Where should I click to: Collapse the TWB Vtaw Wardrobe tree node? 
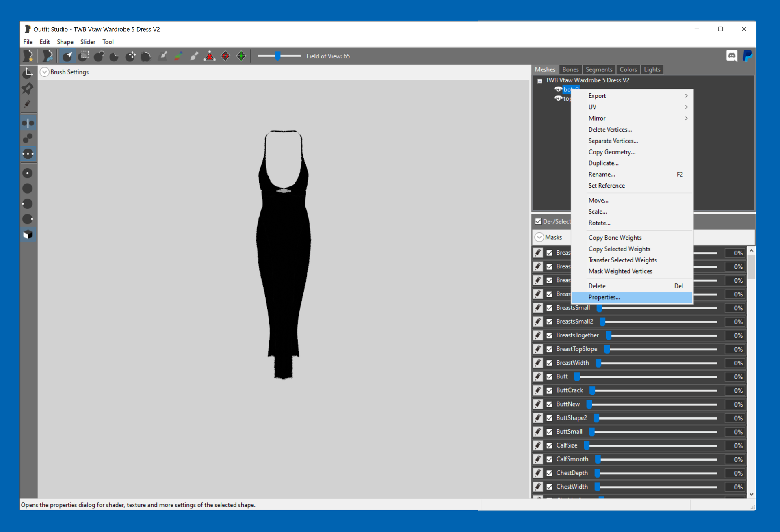[x=540, y=81]
